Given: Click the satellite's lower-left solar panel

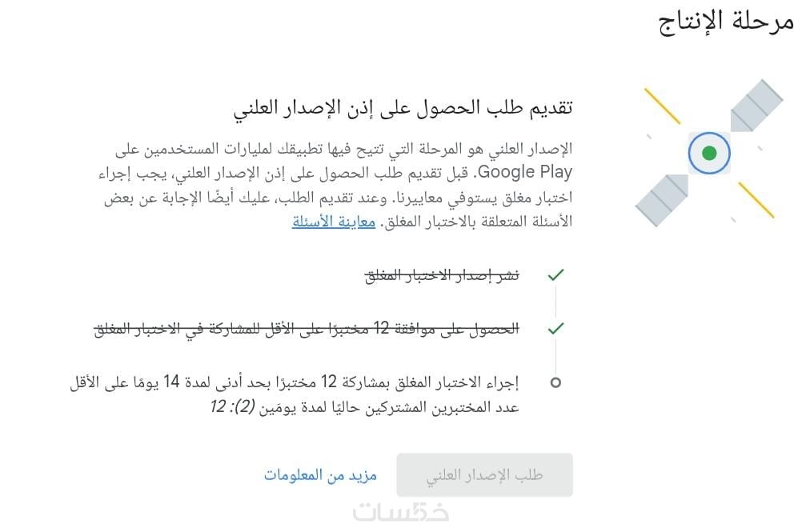Looking at the screenshot, I should [662, 199].
